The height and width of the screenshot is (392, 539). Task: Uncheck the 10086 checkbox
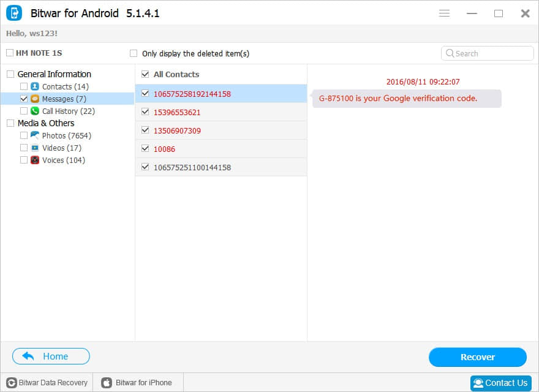[x=145, y=148]
